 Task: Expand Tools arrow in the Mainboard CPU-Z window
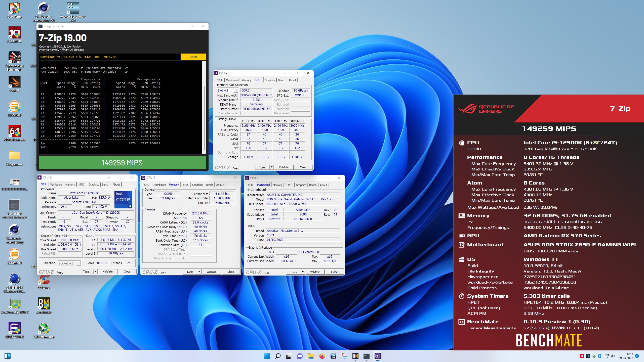[303, 272]
